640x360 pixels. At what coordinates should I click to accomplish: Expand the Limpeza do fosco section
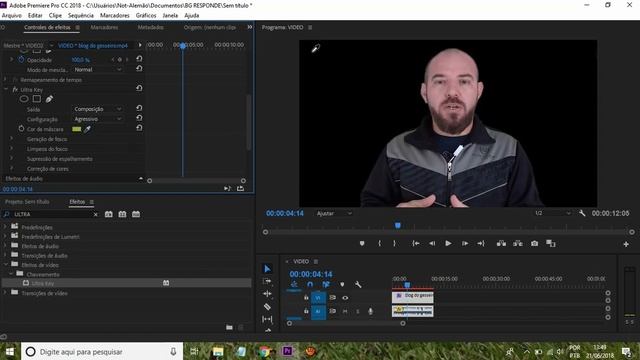click(x=11, y=149)
